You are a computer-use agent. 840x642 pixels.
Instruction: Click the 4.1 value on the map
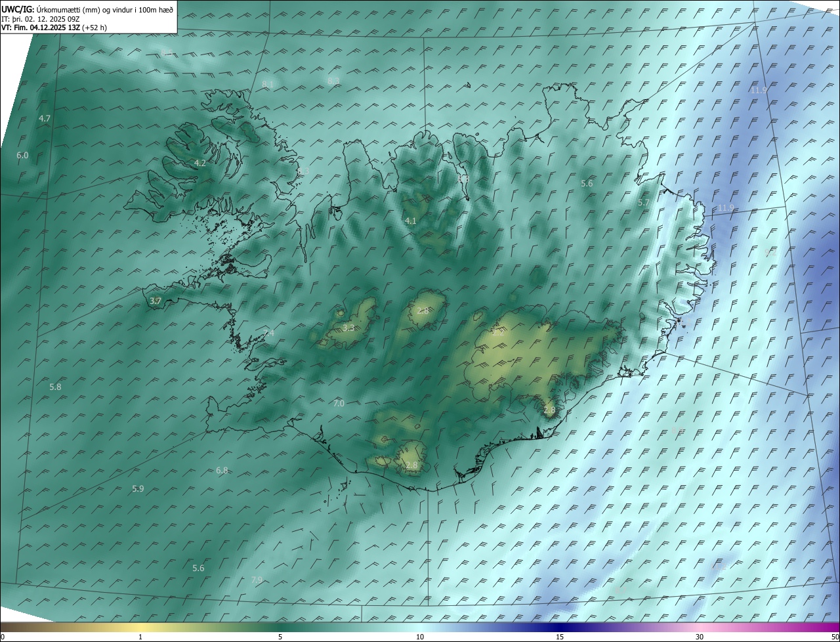tap(411, 221)
